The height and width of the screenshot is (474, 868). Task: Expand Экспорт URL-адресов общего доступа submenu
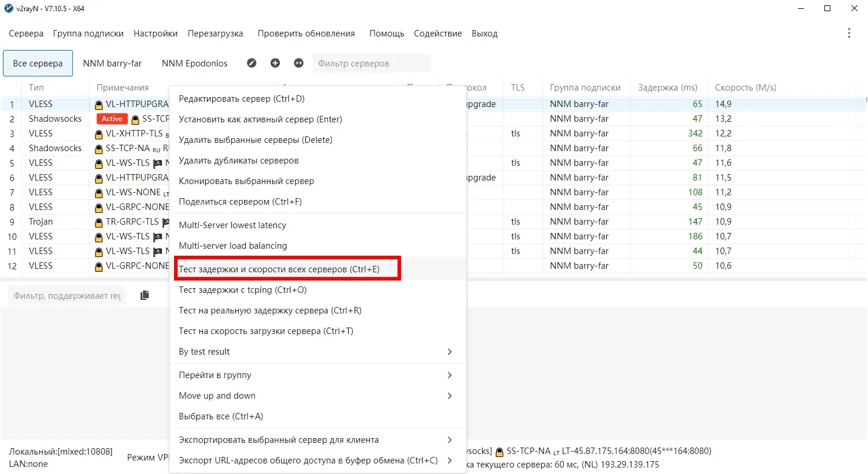pos(449,460)
